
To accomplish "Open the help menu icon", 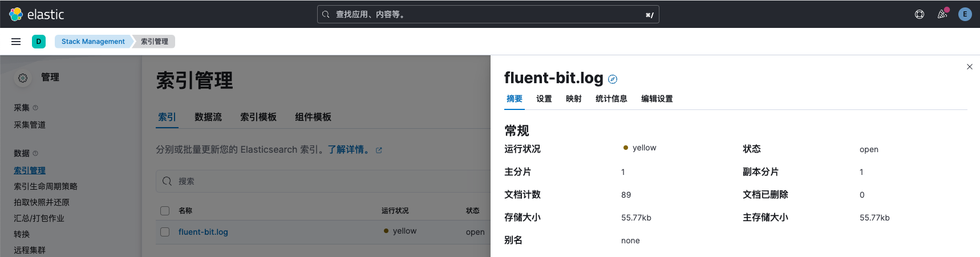I will pos(920,14).
